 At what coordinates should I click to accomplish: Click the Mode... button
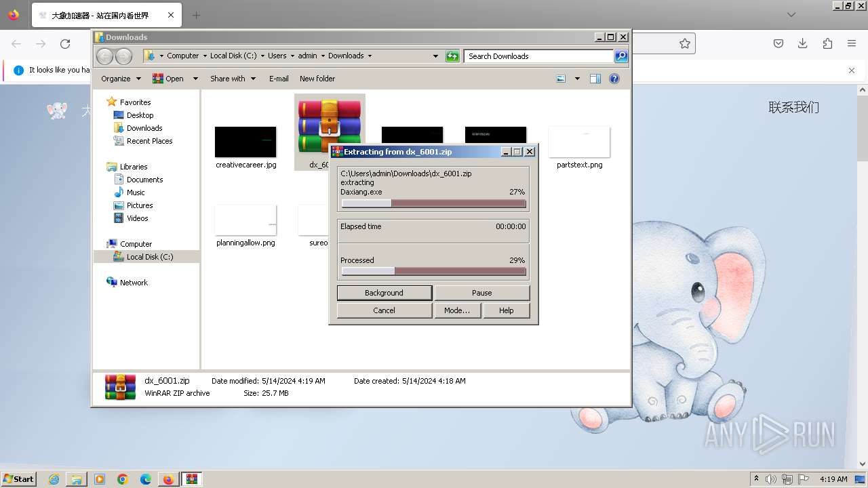[457, 310]
